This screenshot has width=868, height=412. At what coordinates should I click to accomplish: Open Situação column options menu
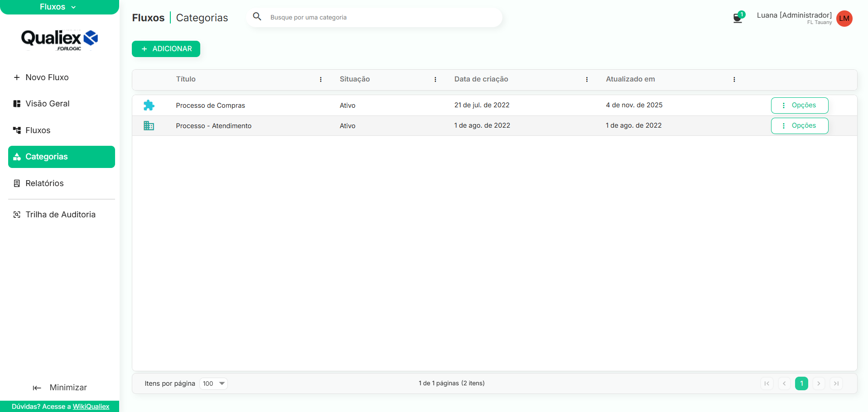tap(435, 80)
